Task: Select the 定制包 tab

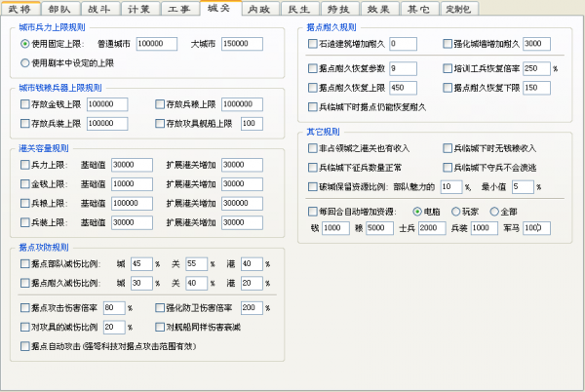Action: [457, 9]
